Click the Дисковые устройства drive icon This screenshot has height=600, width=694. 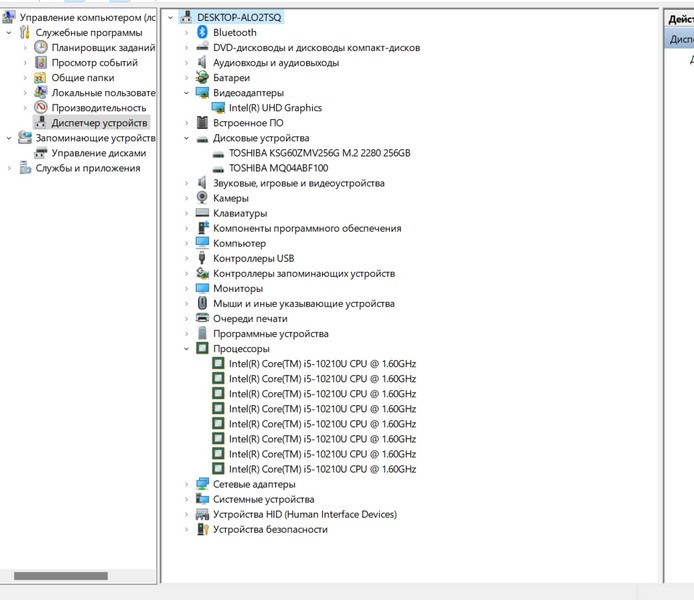202,138
